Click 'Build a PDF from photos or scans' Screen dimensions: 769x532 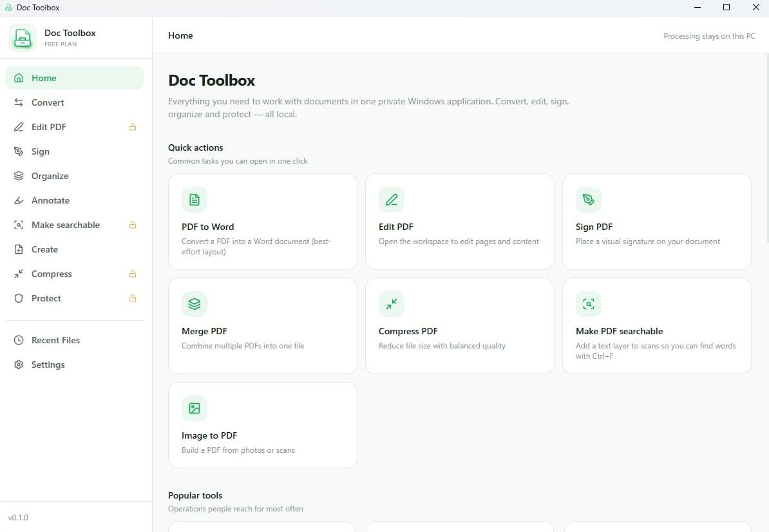click(238, 450)
